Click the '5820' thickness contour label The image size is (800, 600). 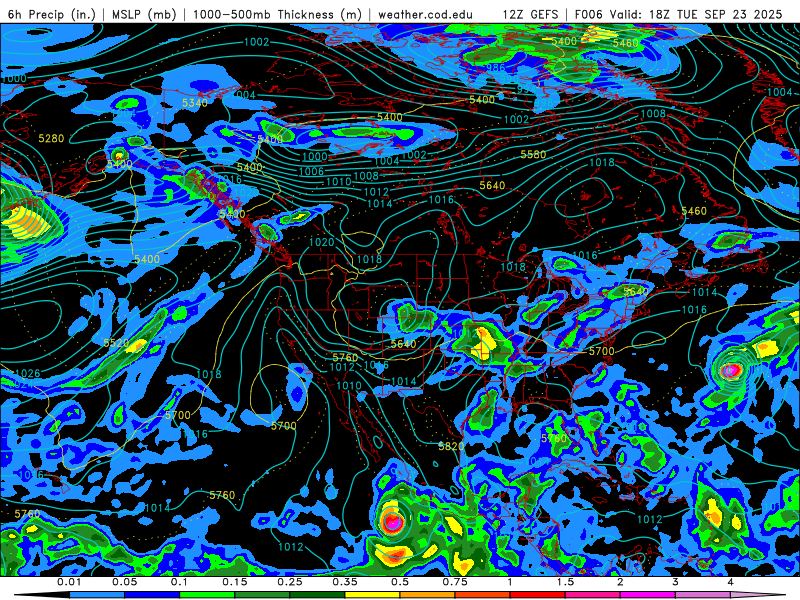pos(451,446)
